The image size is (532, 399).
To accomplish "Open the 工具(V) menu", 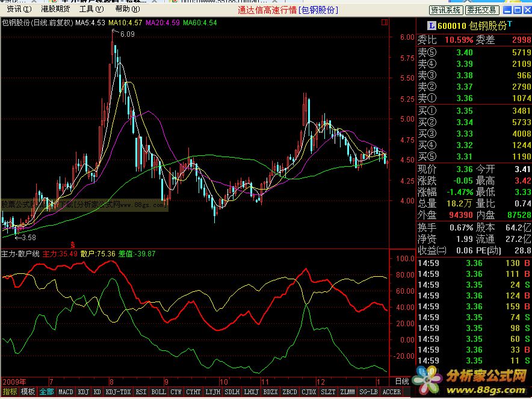I will pyautogui.click(x=91, y=9).
